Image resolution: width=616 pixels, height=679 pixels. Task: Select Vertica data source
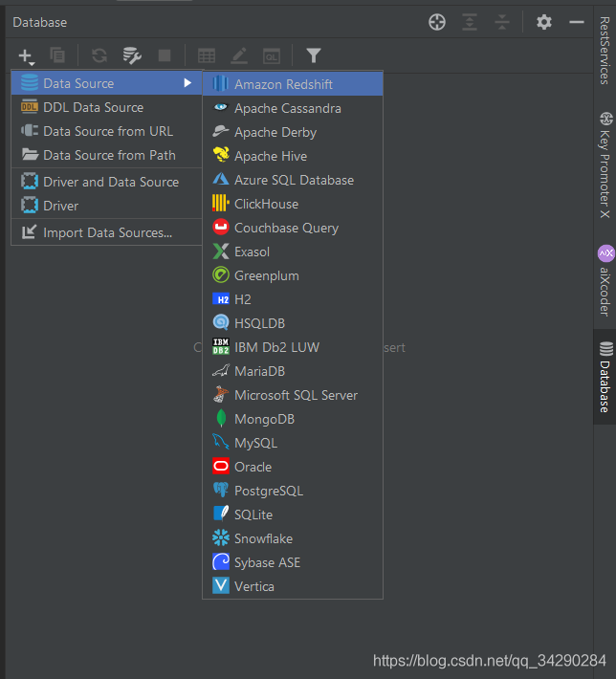[x=293, y=586]
